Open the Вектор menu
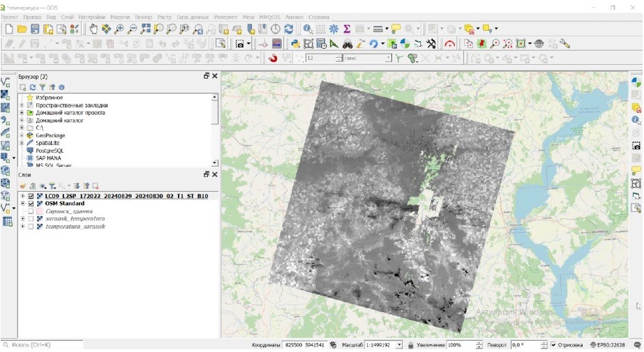The height and width of the screenshot is (352, 644). tap(143, 16)
